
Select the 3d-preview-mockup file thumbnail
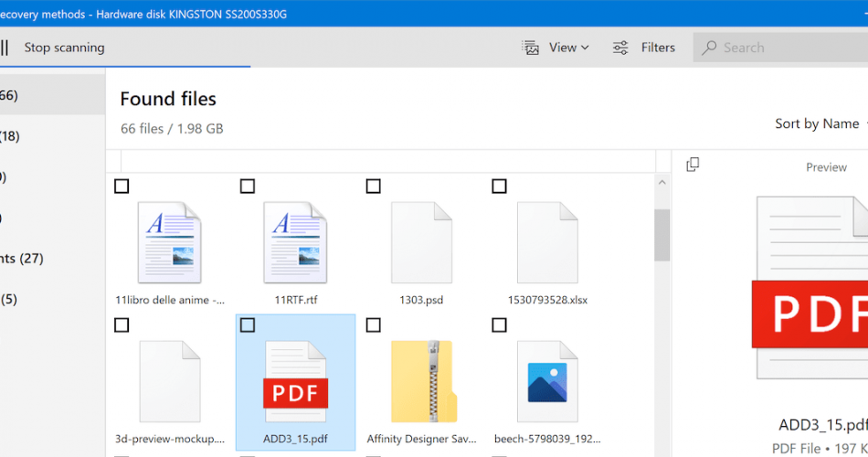tap(169, 381)
